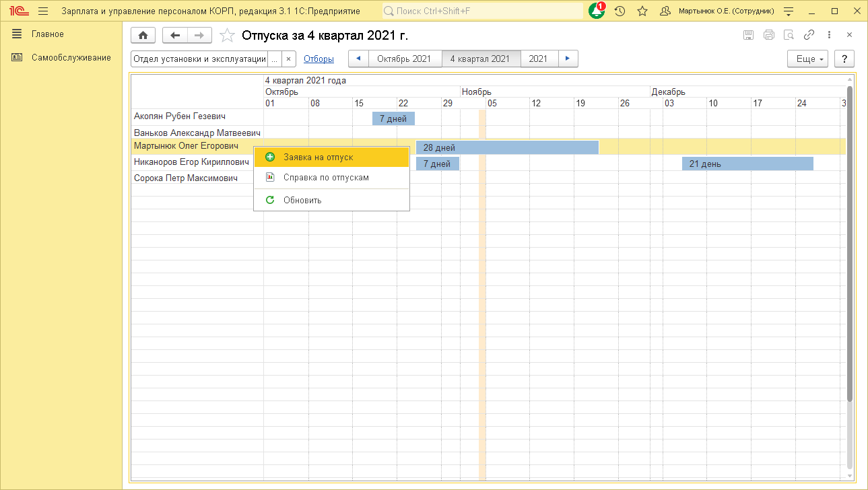Open notifications bell with one alert

tap(597, 11)
